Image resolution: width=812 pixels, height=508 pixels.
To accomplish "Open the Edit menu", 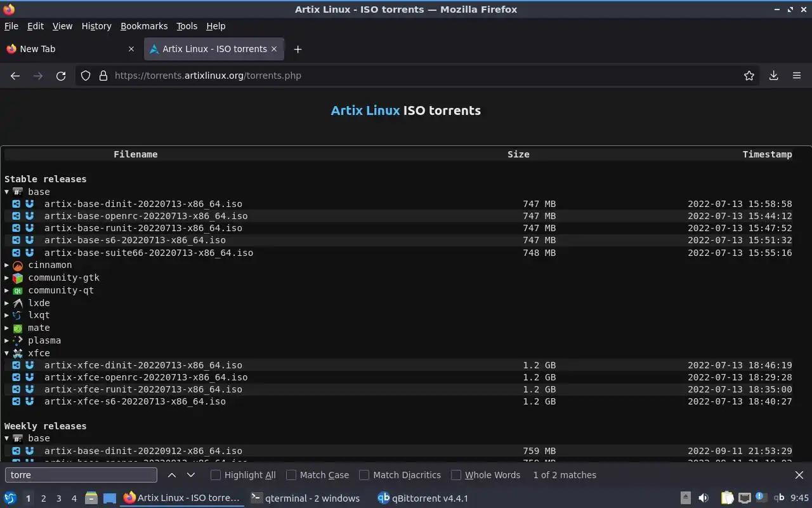I will (36, 26).
